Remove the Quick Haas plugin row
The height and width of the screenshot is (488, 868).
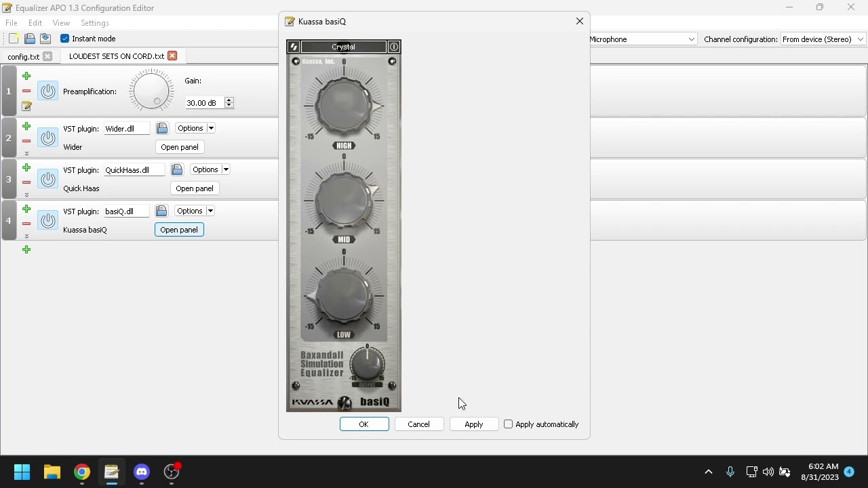coord(26,182)
